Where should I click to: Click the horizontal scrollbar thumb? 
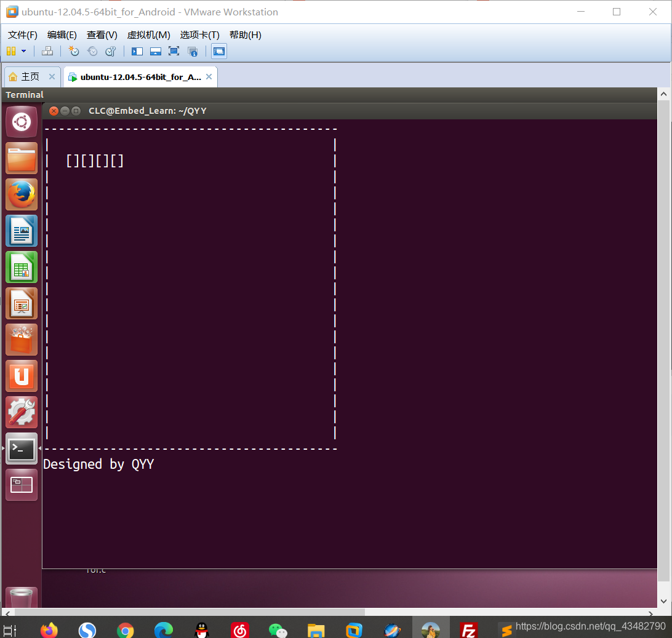click(190, 613)
